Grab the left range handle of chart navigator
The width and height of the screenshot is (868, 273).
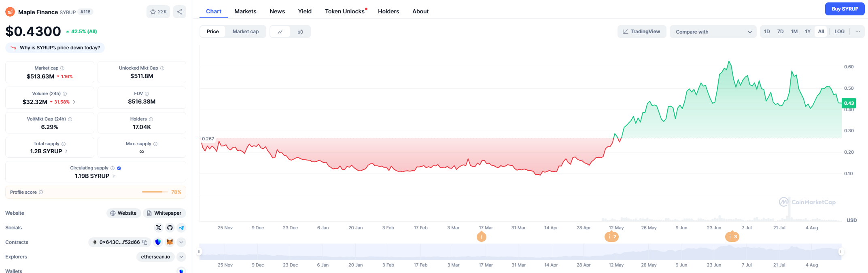(199, 252)
